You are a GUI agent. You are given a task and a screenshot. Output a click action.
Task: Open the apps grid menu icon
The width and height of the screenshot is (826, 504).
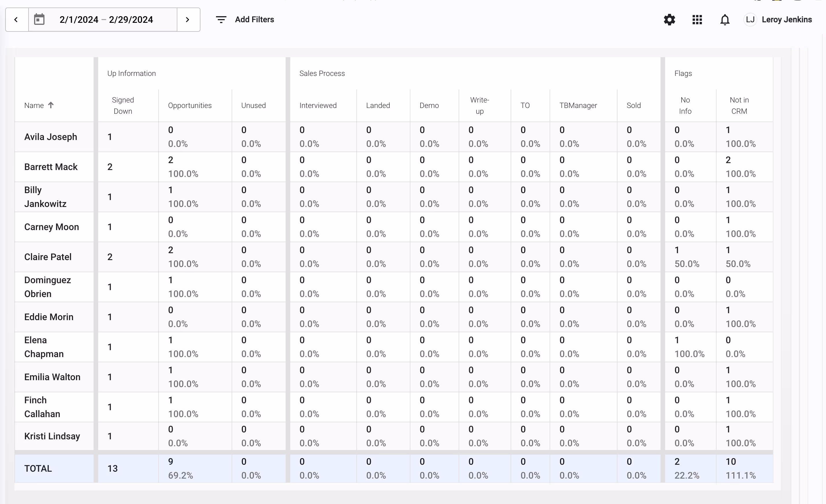pos(697,20)
